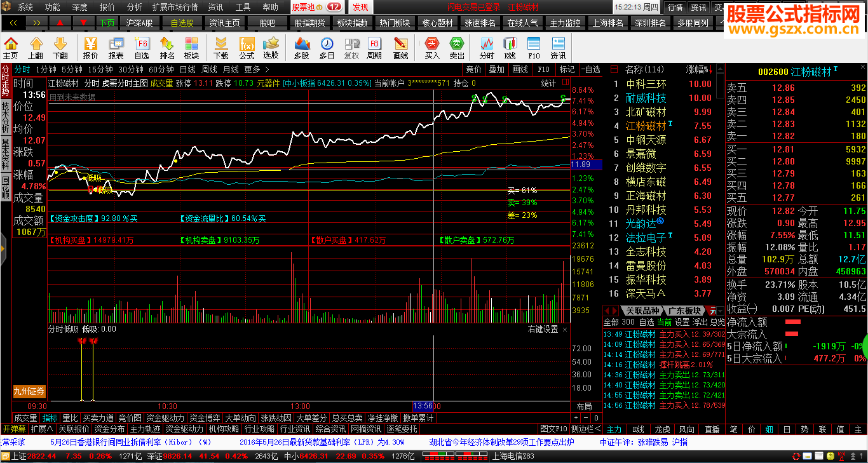
Task: Open the 板块 sectors toolbar icon
Action: pos(191,48)
